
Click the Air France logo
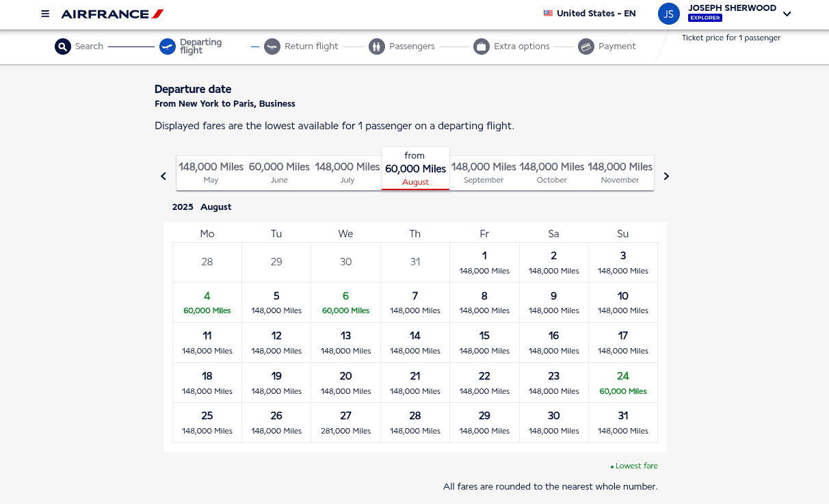(112, 13)
